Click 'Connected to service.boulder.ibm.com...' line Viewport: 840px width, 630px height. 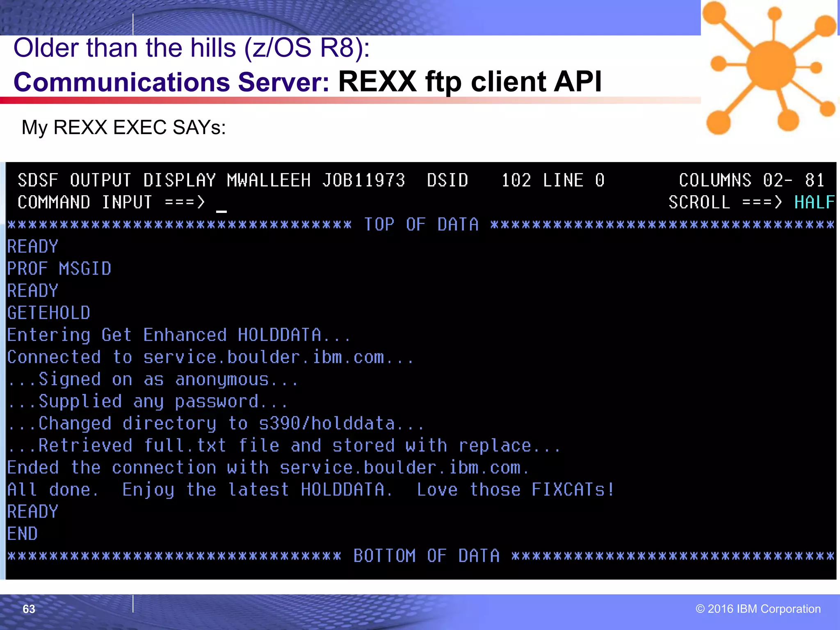[x=210, y=357]
